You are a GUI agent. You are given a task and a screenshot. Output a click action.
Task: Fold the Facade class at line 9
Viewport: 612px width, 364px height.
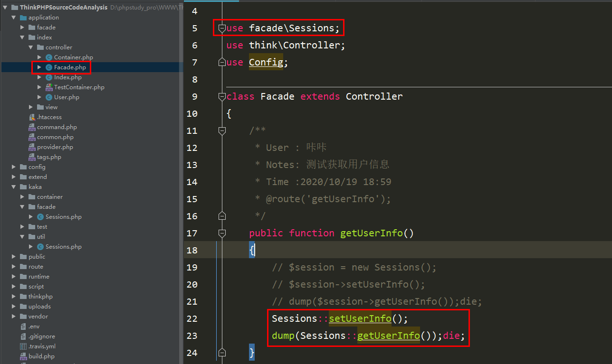click(x=221, y=97)
